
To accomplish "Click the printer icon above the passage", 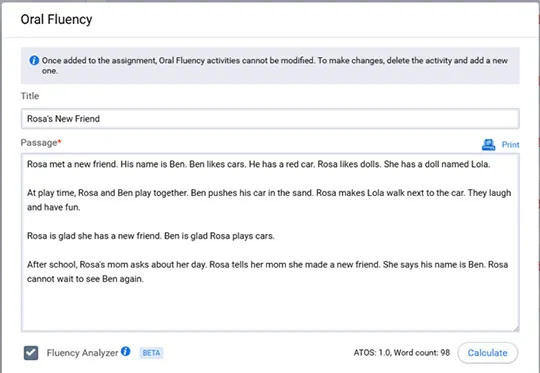I will tap(488, 145).
